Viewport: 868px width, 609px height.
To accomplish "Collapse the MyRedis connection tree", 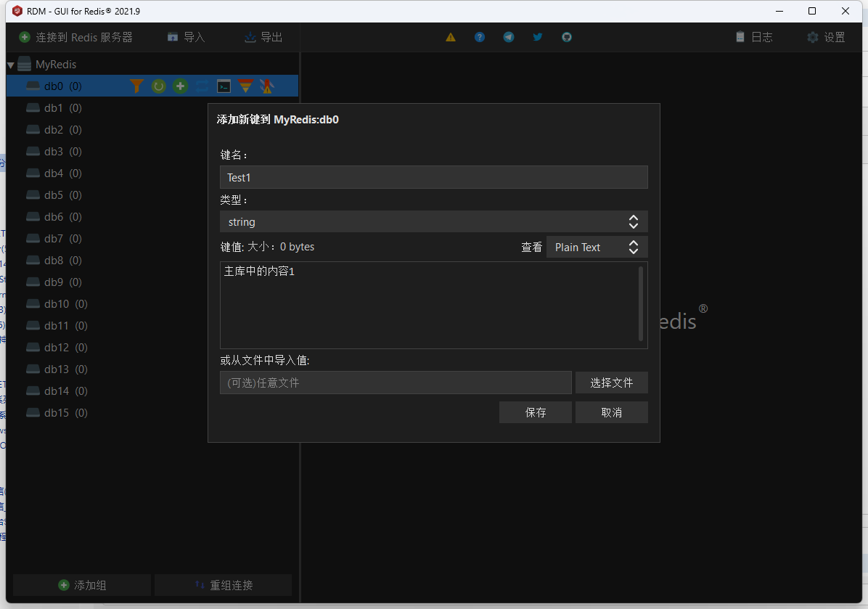I will (x=10, y=65).
